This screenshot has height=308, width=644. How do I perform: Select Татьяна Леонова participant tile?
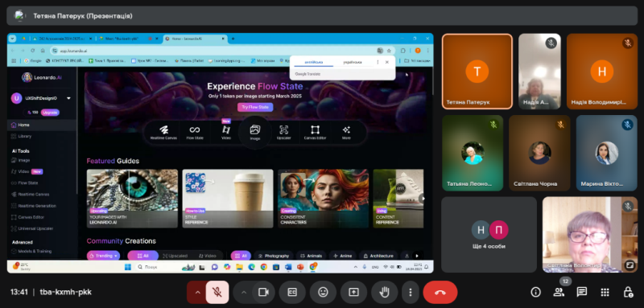(x=473, y=153)
